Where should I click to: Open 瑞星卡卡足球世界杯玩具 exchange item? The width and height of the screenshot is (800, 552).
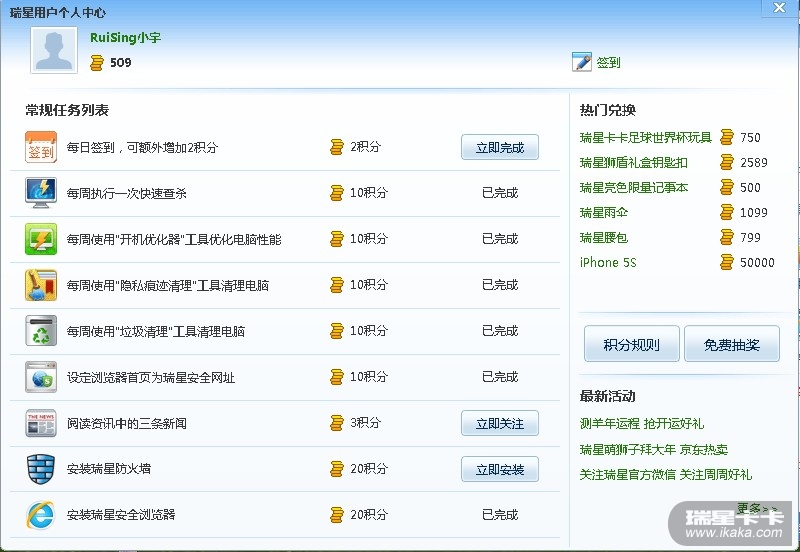coord(645,138)
